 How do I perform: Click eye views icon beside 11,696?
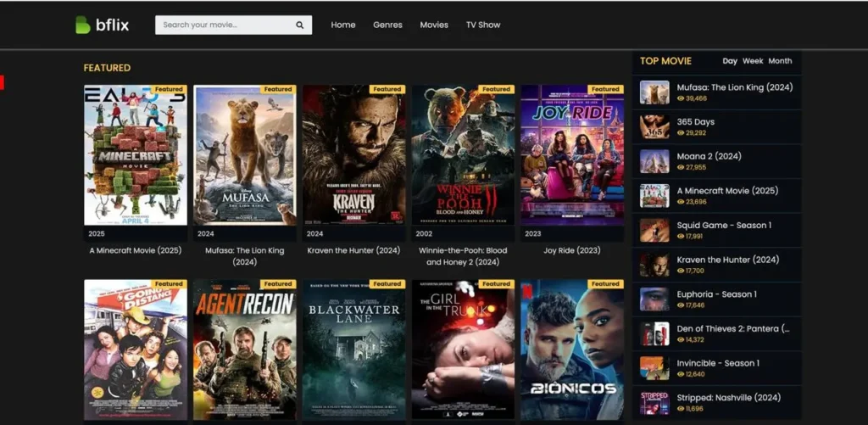[x=681, y=408]
